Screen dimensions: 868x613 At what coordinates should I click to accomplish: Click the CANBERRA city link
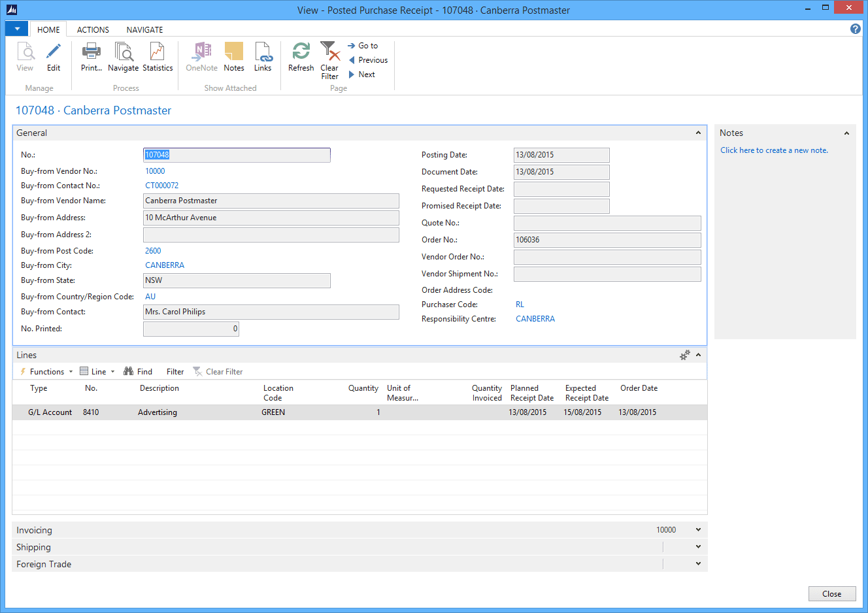[165, 265]
